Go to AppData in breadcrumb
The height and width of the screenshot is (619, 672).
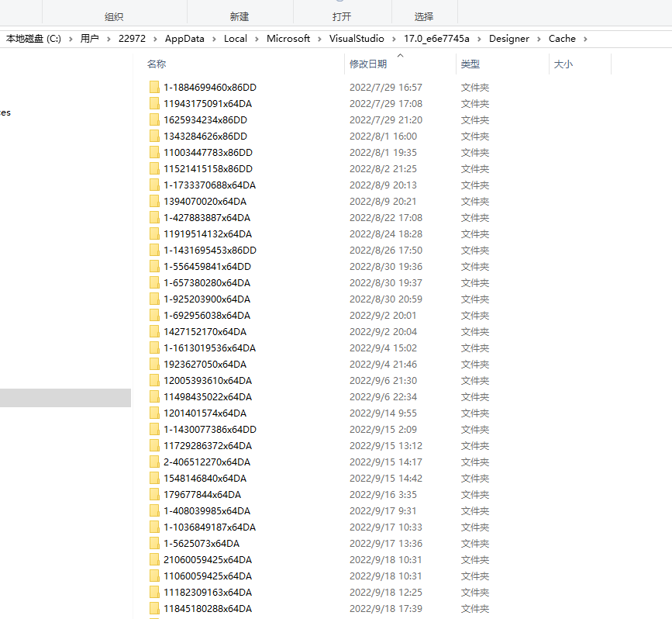(x=184, y=39)
